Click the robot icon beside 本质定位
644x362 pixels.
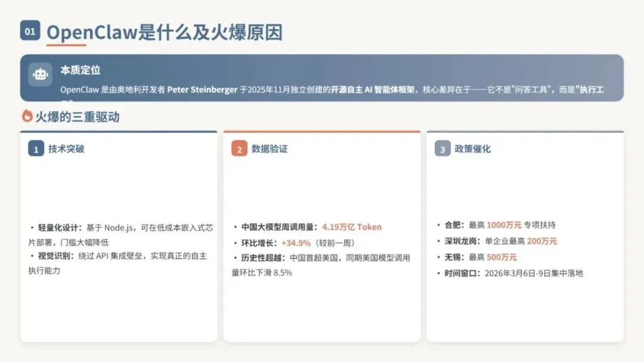41,75
